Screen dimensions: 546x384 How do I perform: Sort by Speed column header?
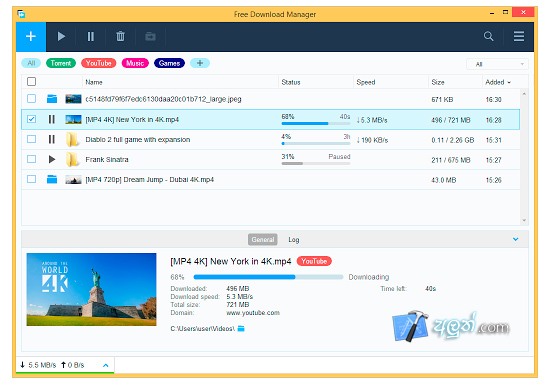[x=366, y=82]
